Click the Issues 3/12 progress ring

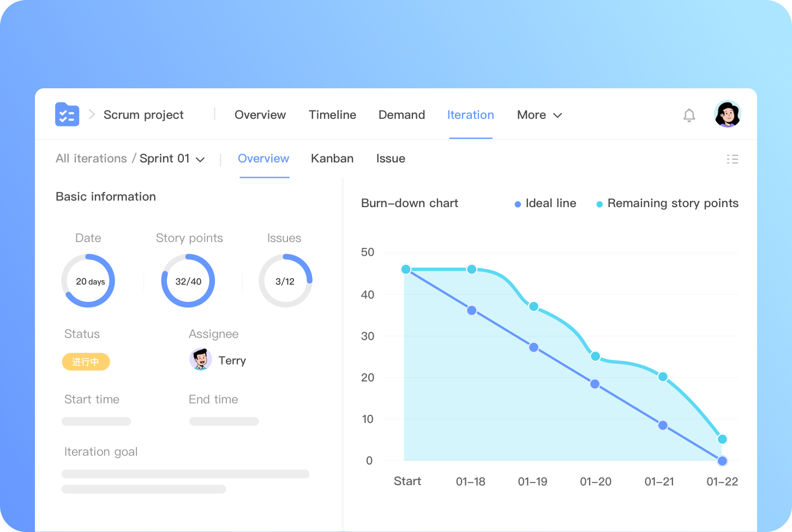click(x=285, y=281)
